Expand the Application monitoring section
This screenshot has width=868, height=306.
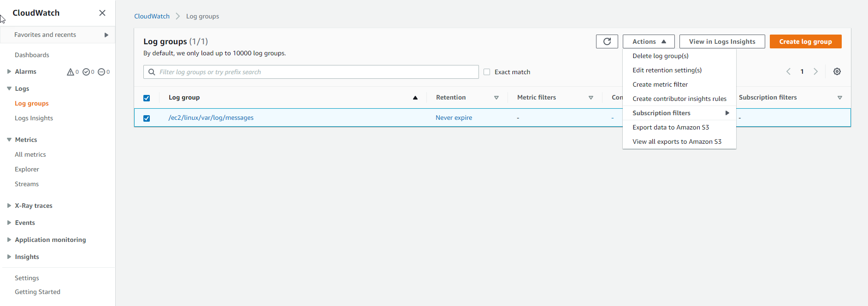[9, 240]
